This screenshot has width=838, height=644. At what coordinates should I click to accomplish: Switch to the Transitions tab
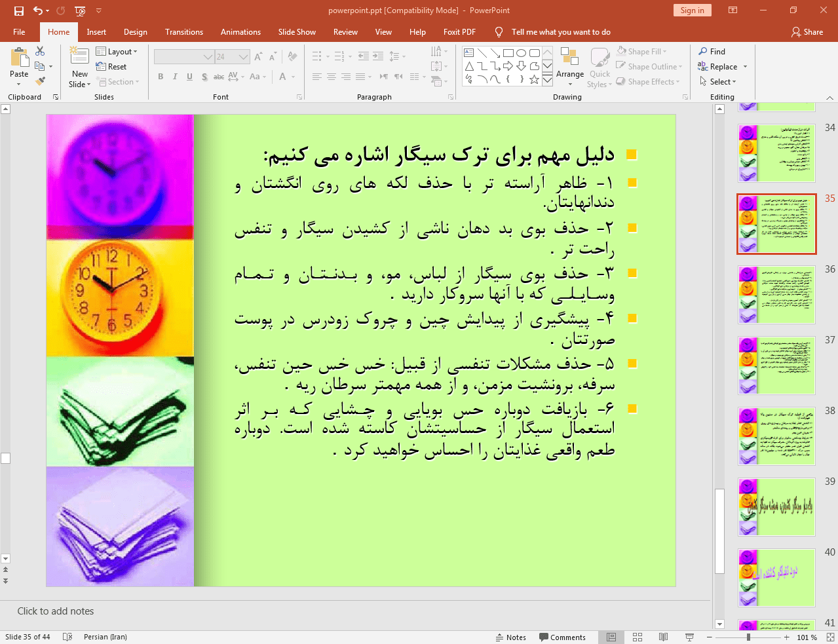pos(184,32)
